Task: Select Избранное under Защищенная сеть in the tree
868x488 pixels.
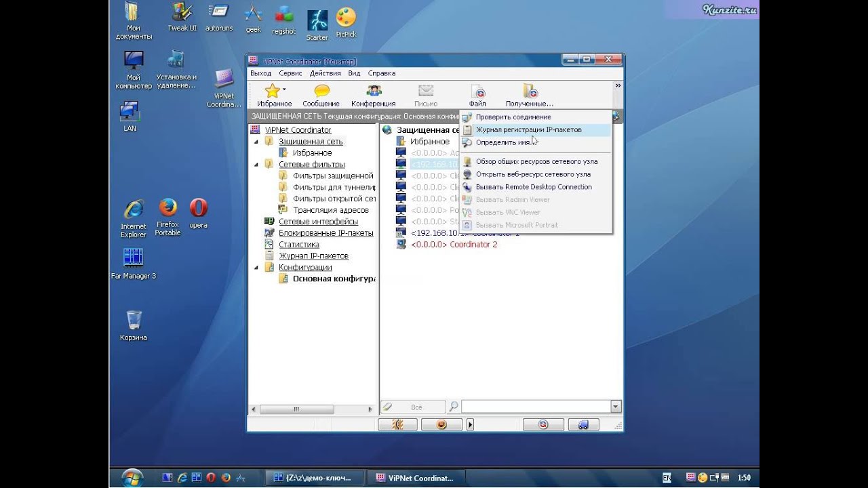Action: (312, 153)
